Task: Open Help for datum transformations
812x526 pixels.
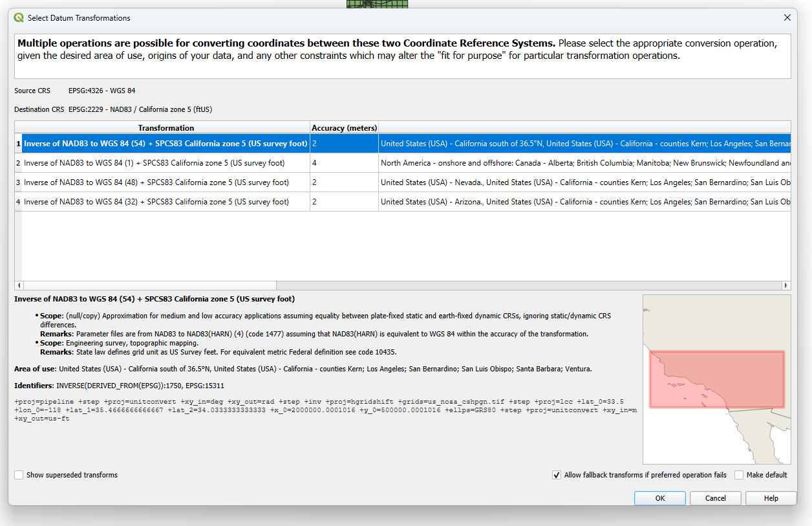Action: pyautogui.click(x=771, y=498)
